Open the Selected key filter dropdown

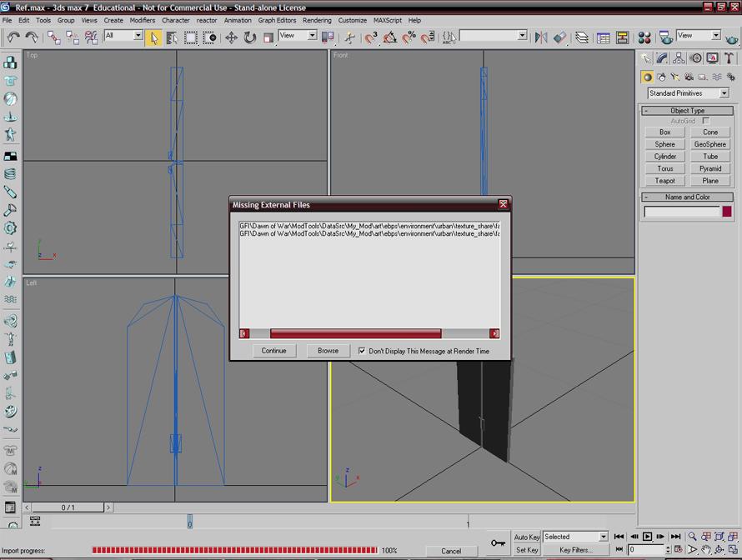pyautogui.click(x=575, y=537)
